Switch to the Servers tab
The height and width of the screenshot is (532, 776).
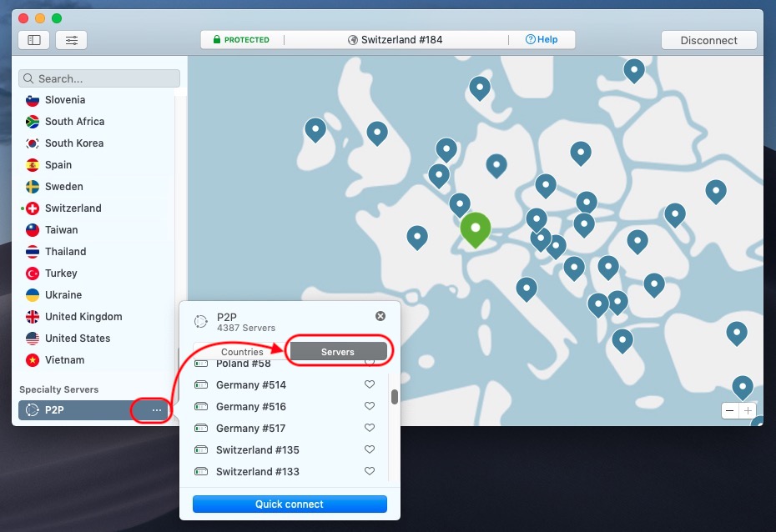(338, 352)
